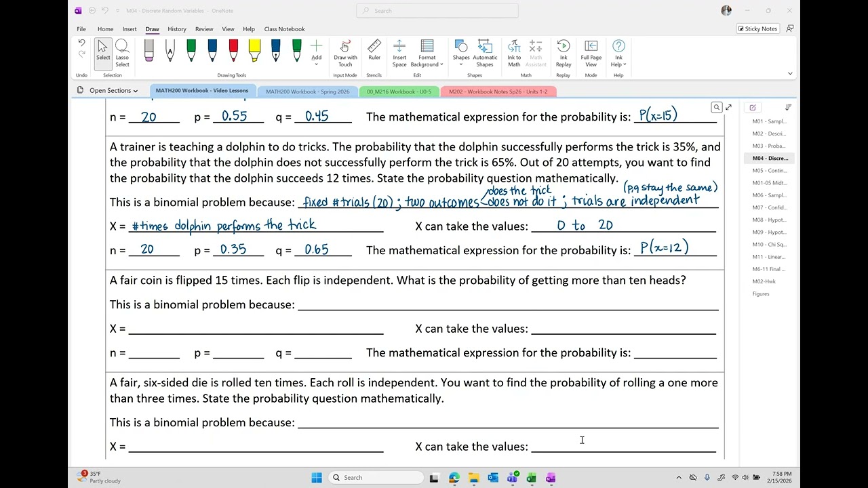868x488 pixels.
Task: Select the first blue pen
Action: [x=212, y=51]
